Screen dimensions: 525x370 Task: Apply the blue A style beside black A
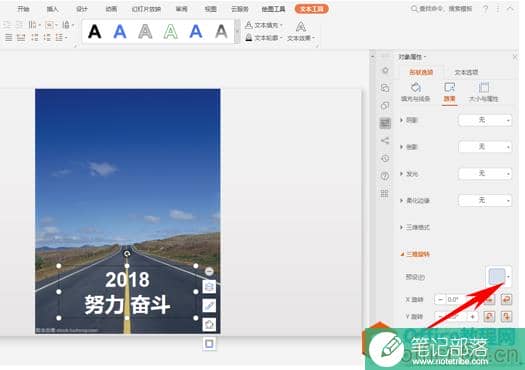tap(120, 32)
